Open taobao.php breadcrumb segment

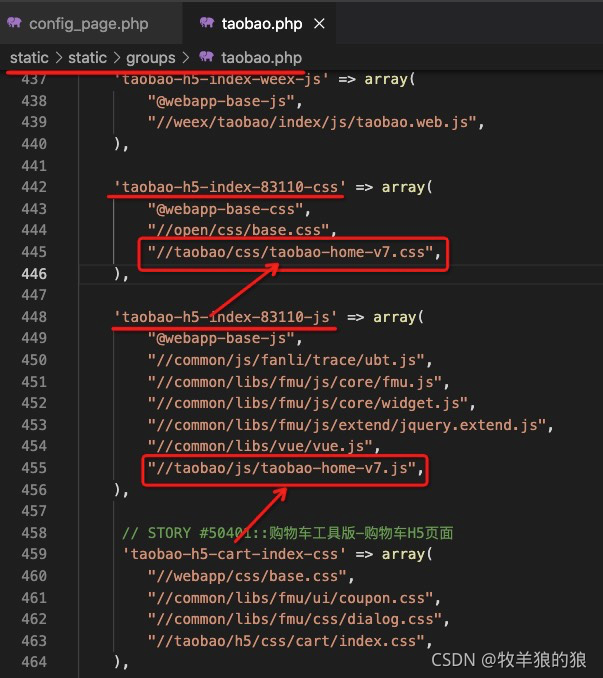261,58
